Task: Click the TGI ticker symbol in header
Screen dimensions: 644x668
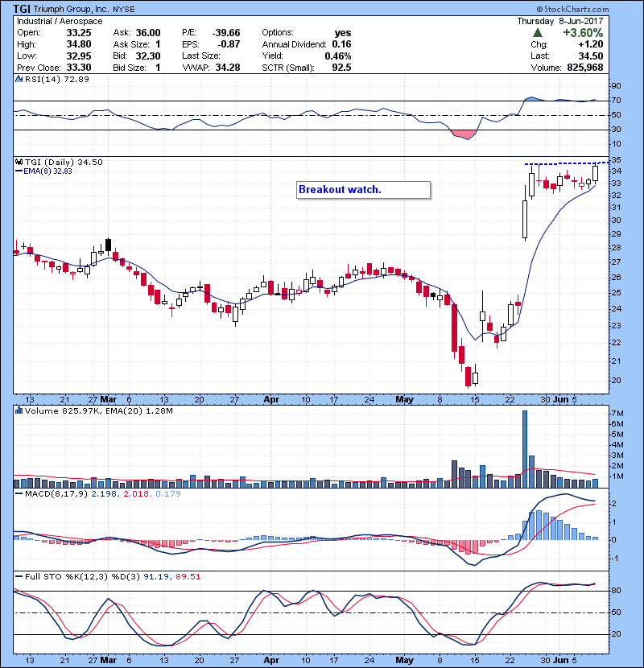Action: [21, 9]
